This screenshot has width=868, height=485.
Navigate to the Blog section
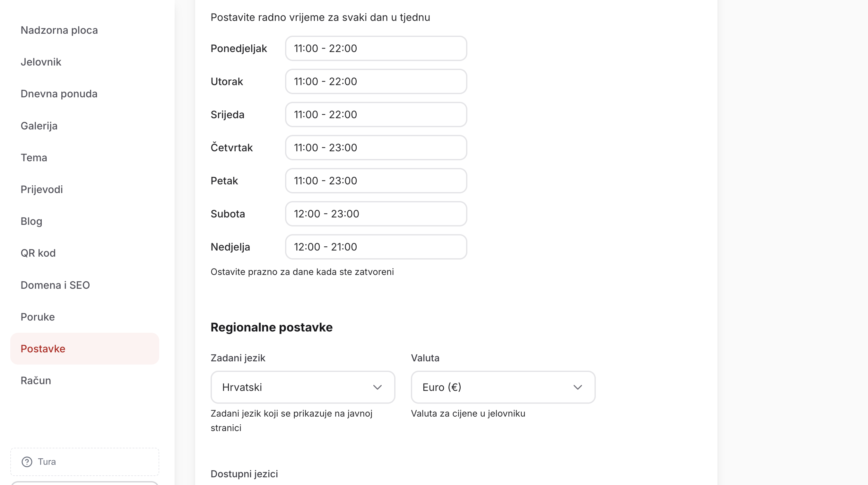(31, 221)
